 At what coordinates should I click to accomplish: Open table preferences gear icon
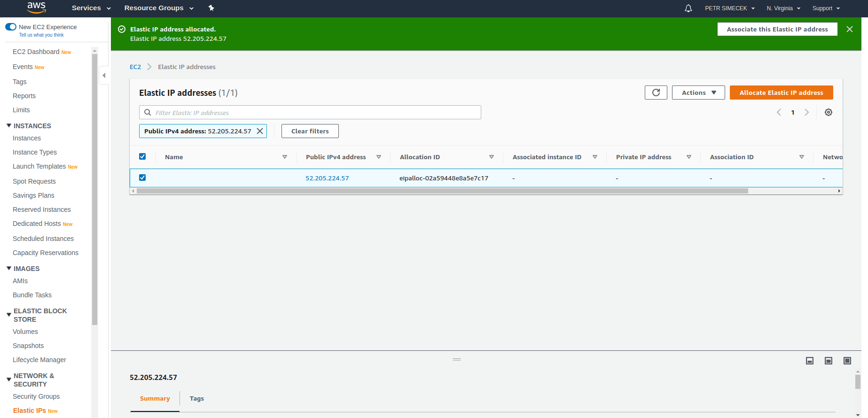[x=829, y=112]
